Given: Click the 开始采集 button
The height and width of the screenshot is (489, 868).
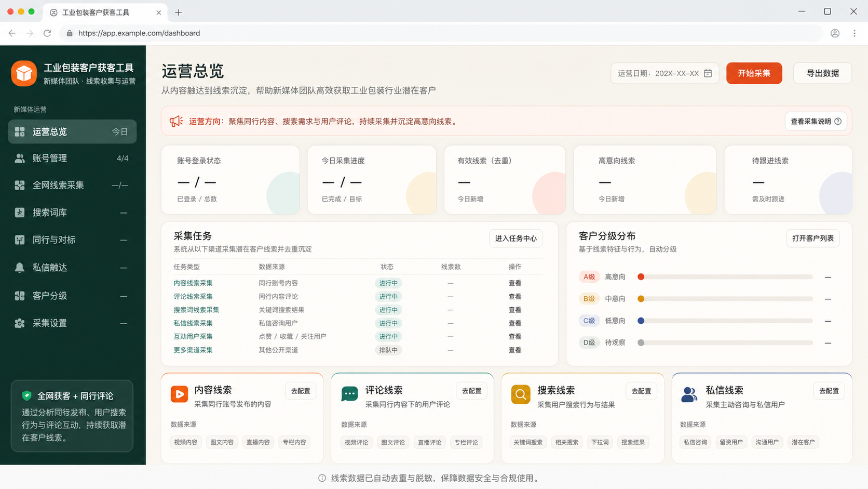Looking at the screenshot, I should click(754, 73).
